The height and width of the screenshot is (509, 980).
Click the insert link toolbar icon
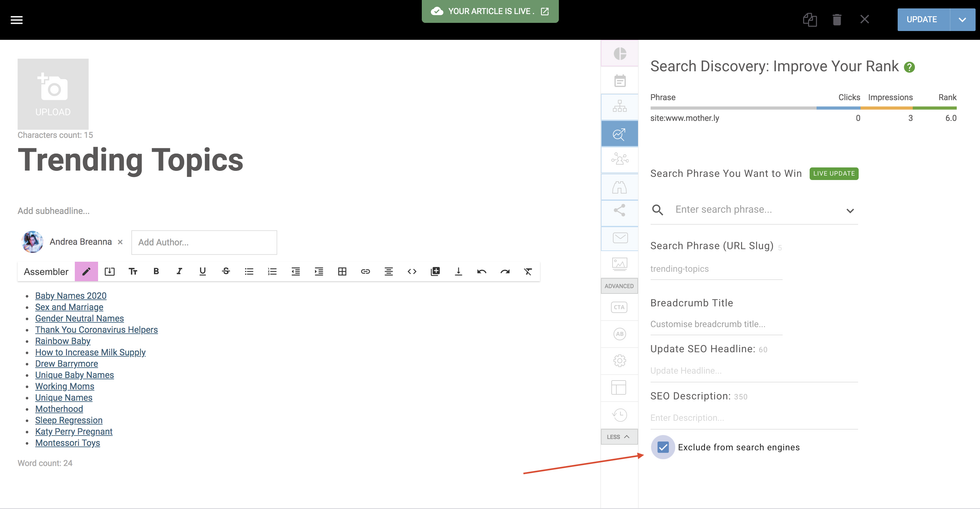(365, 272)
